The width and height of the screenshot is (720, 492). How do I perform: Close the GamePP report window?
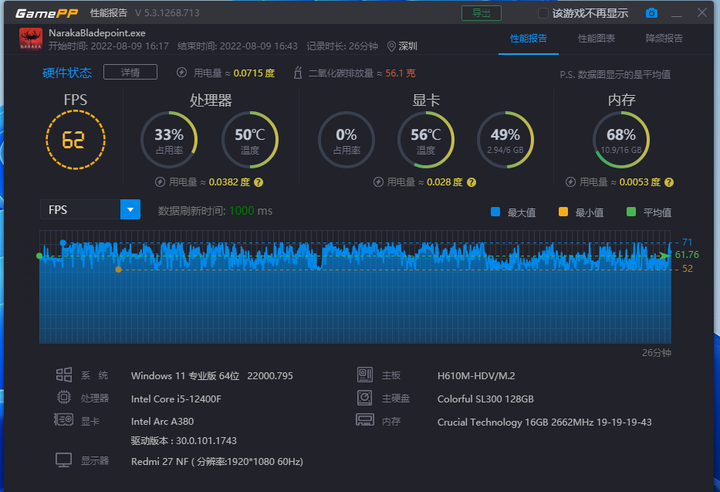[702, 12]
